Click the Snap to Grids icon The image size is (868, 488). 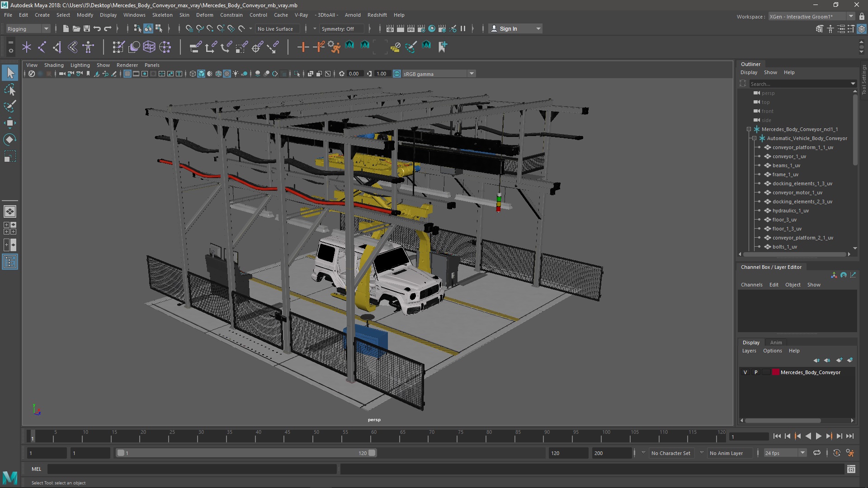point(189,28)
